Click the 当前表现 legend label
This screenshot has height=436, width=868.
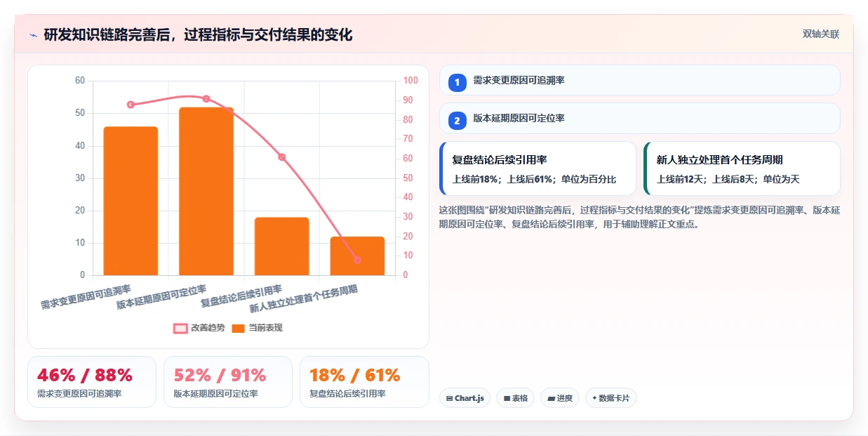coord(265,328)
